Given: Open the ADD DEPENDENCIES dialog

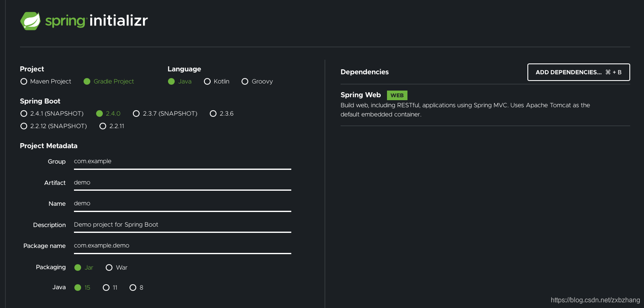Looking at the screenshot, I should tap(578, 72).
